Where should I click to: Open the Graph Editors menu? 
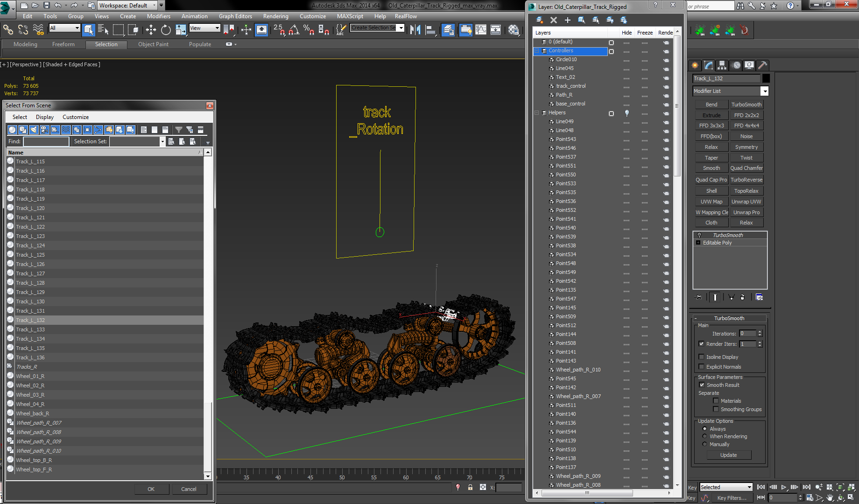pos(235,16)
